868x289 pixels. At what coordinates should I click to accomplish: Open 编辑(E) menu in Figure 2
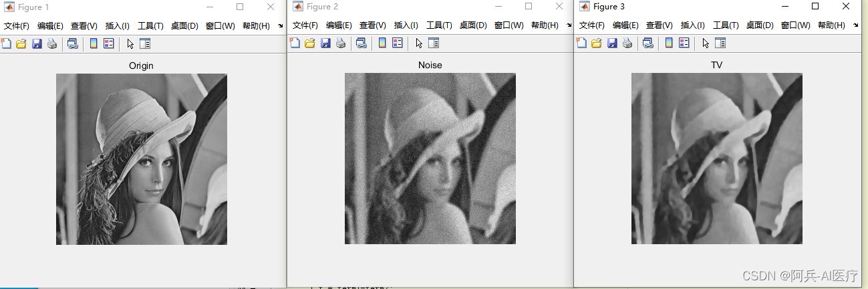click(339, 25)
